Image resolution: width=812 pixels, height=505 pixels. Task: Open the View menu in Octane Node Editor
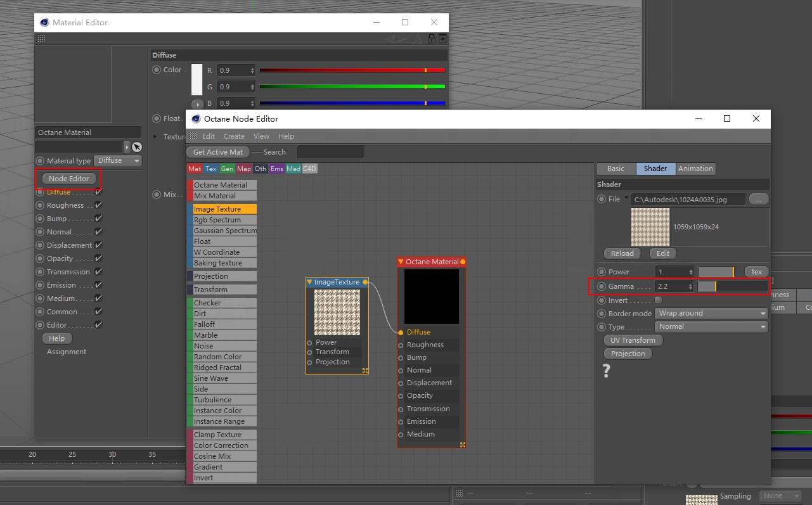coord(261,136)
